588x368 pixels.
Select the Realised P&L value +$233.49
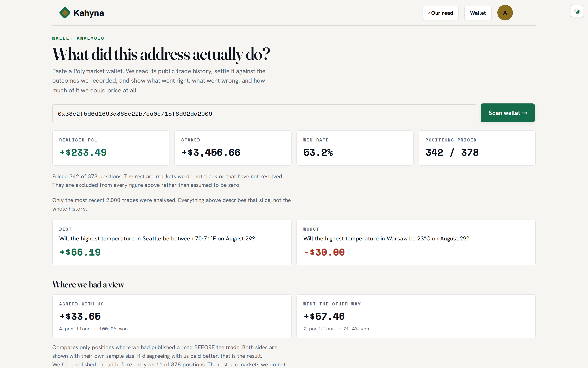pos(83,153)
